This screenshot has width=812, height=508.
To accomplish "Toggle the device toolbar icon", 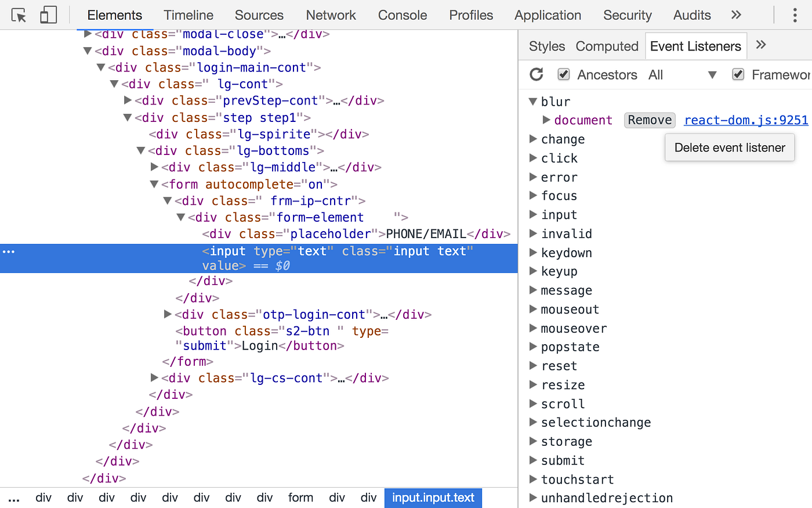I will (x=48, y=15).
